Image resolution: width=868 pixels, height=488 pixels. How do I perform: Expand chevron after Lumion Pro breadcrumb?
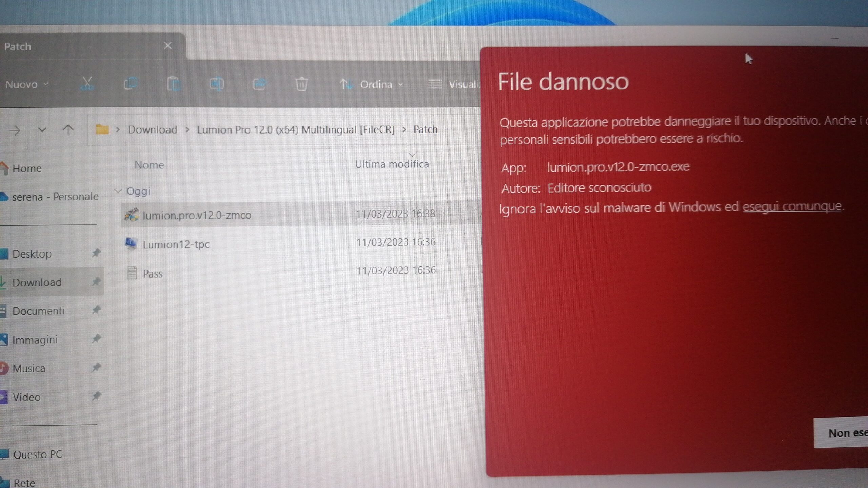(404, 130)
